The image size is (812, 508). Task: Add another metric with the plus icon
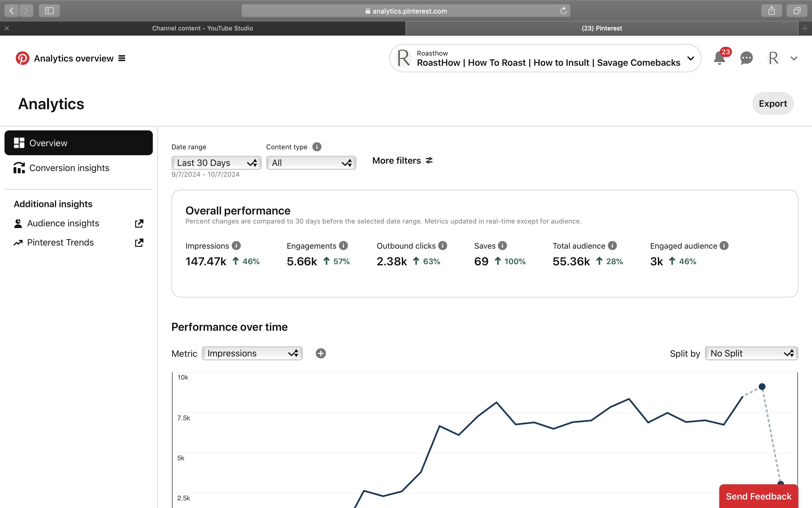(321, 353)
